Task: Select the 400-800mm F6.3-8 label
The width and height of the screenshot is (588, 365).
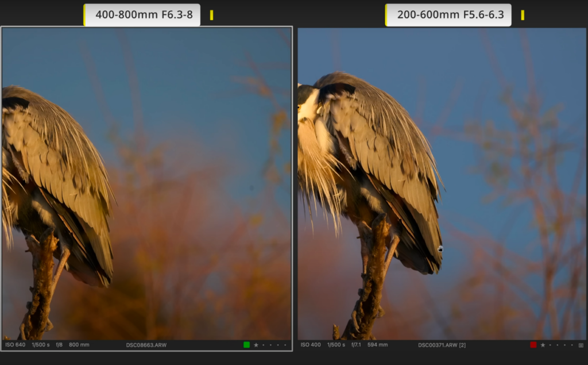Action: (144, 15)
